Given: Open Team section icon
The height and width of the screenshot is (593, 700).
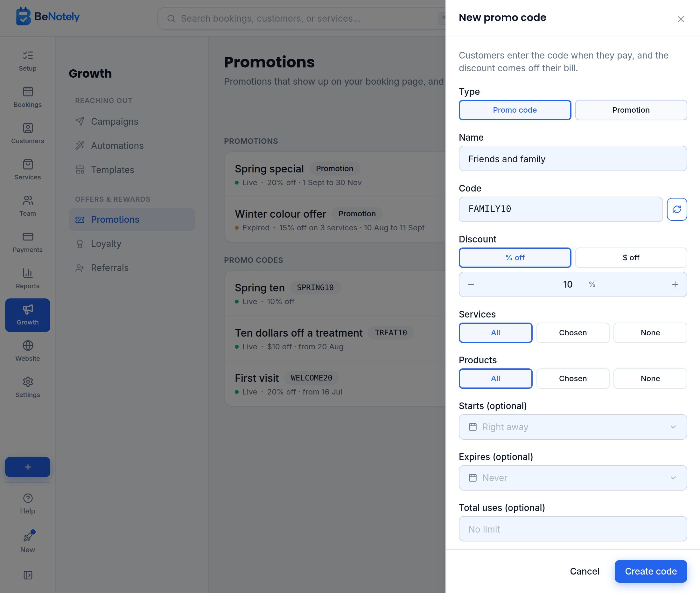Looking at the screenshot, I should tap(28, 200).
